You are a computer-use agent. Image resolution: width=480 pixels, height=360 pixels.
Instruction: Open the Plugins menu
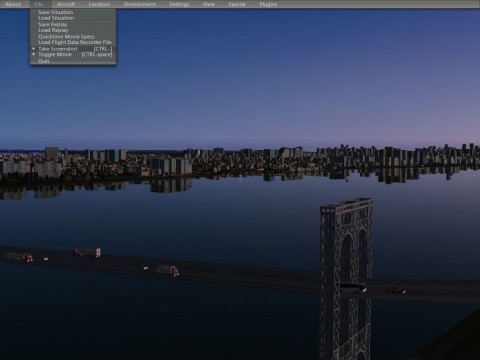268,4
